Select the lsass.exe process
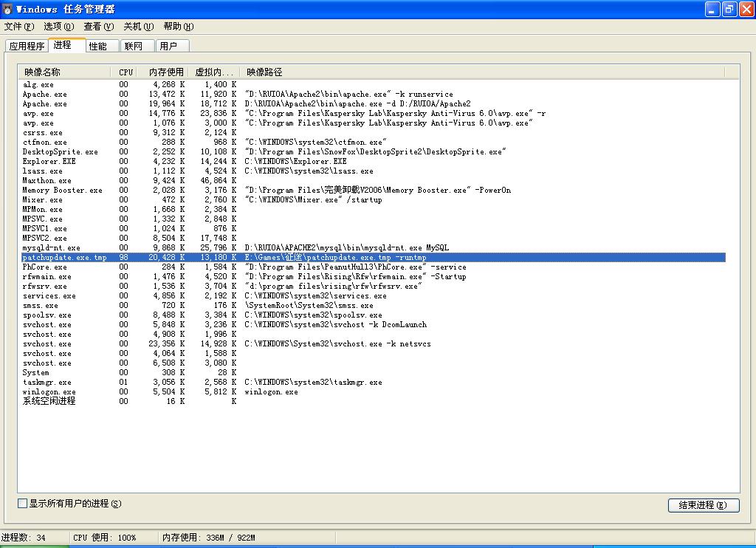The height and width of the screenshot is (548, 756). pyautogui.click(x=374, y=171)
